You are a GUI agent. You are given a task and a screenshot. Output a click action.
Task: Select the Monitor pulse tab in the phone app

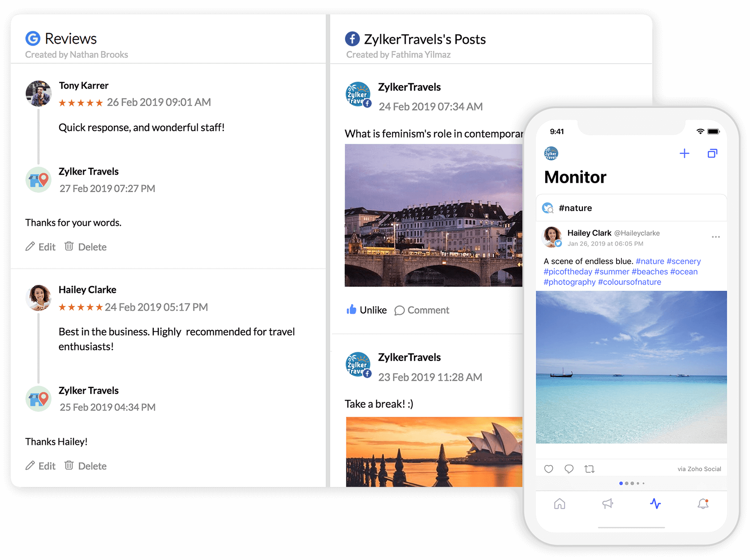click(x=655, y=504)
